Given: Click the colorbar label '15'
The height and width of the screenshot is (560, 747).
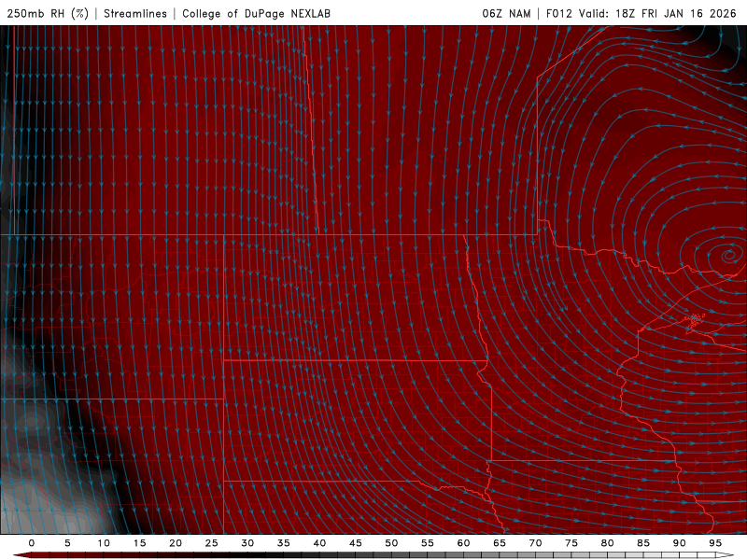Looking at the screenshot, I should [139, 543].
